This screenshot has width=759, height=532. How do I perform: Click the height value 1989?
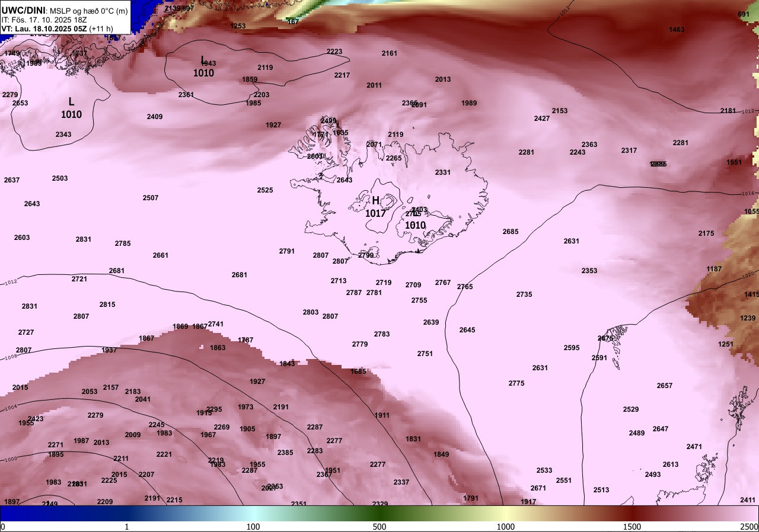point(469,104)
